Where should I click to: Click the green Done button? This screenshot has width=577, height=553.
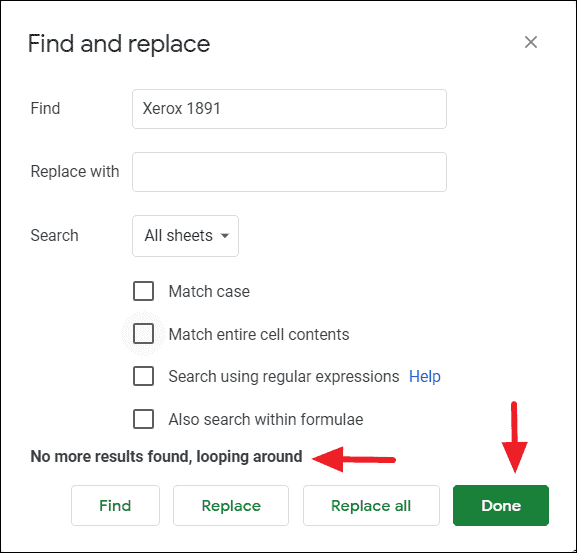501,506
